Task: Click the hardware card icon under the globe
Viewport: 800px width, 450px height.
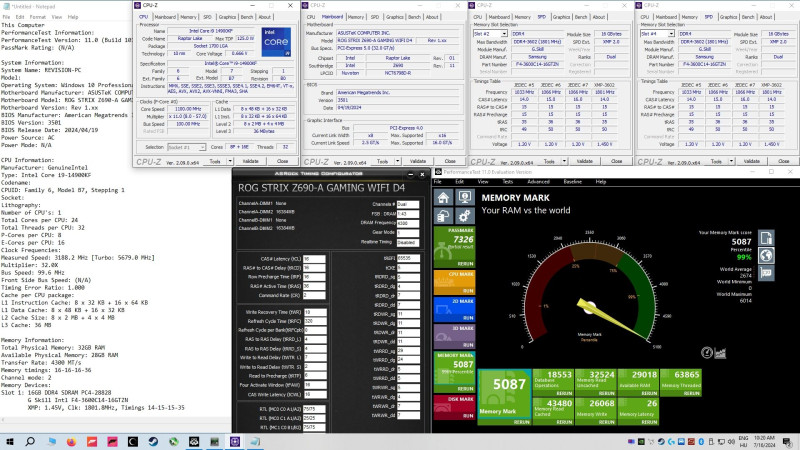Action: [x=766, y=272]
